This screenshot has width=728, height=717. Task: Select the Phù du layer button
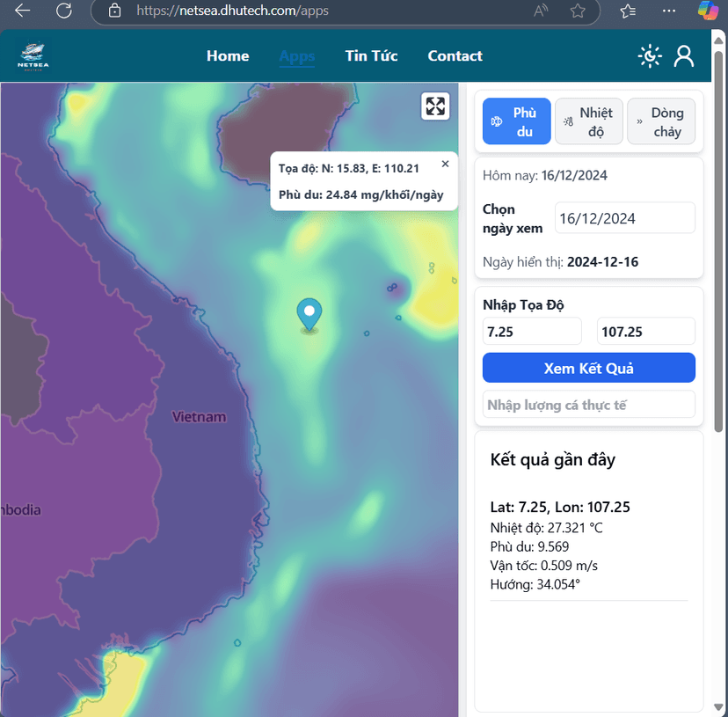516,121
